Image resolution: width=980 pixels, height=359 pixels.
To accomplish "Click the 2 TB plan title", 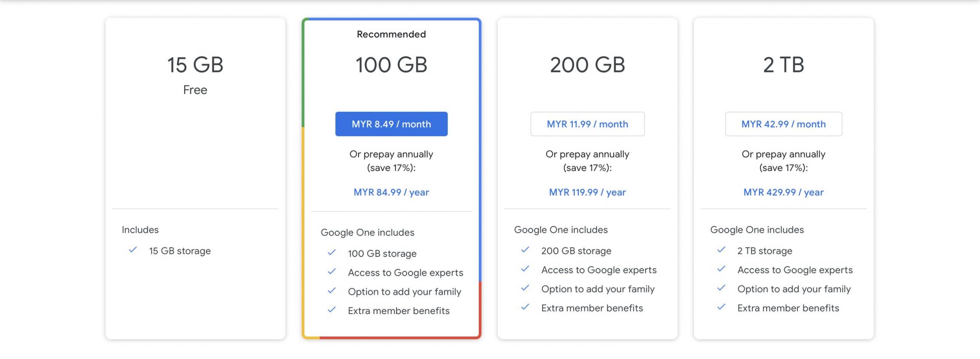I will click(783, 65).
